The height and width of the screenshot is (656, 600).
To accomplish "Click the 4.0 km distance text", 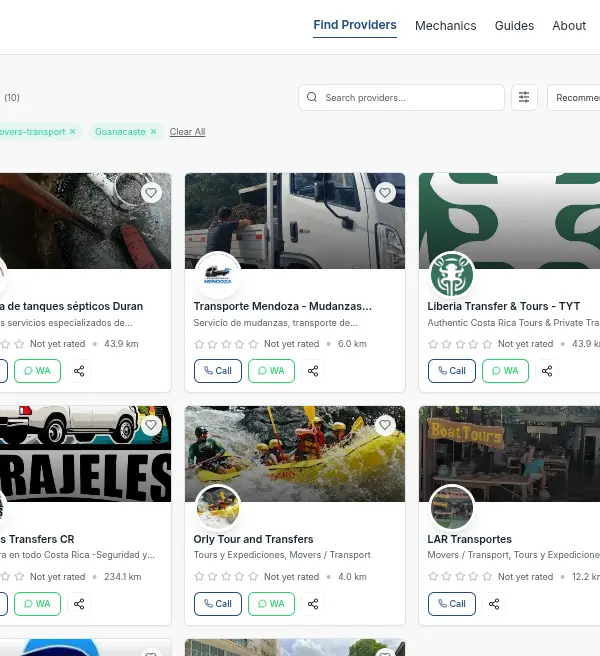I will click(x=352, y=577).
